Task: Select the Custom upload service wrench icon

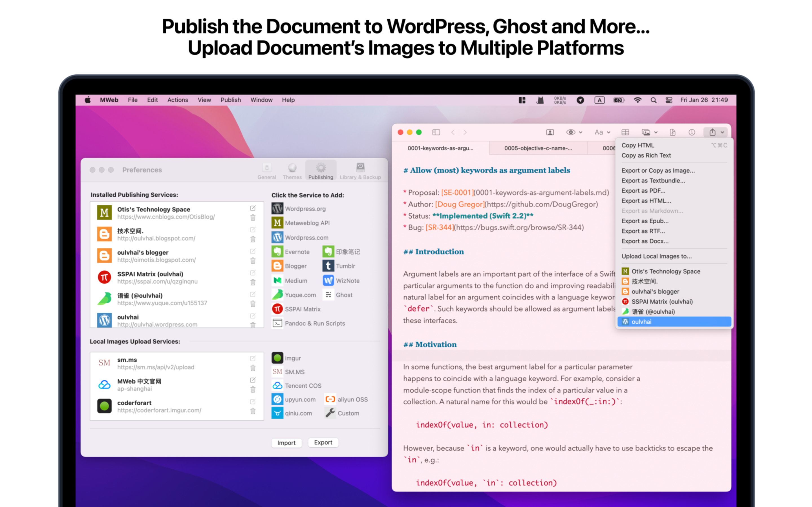Action: [x=330, y=413]
